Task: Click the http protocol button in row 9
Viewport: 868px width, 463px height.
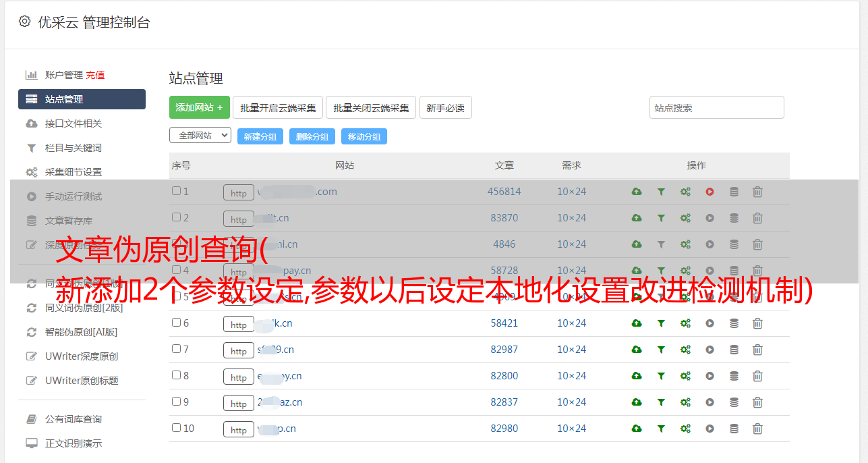Action: coord(239,403)
